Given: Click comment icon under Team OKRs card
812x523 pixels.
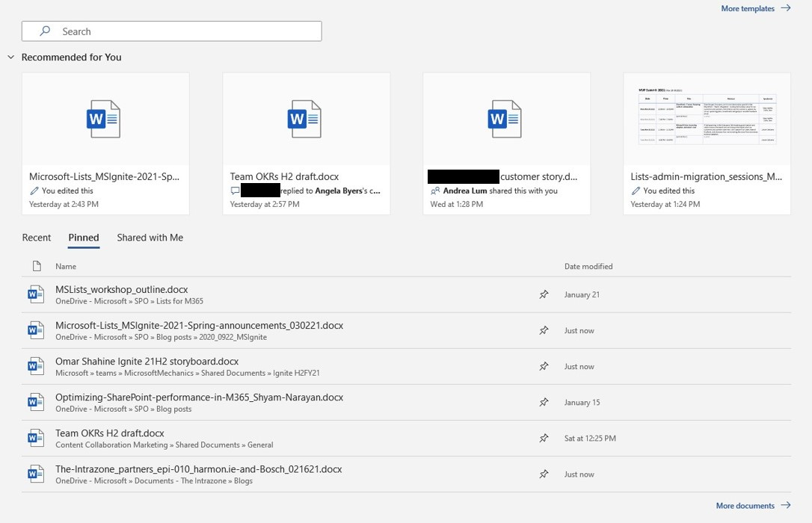Looking at the screenshot, I should coord(235,191).
